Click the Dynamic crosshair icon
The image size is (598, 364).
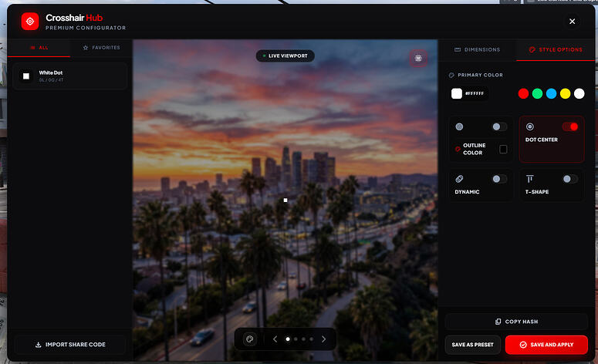[459, 179]
